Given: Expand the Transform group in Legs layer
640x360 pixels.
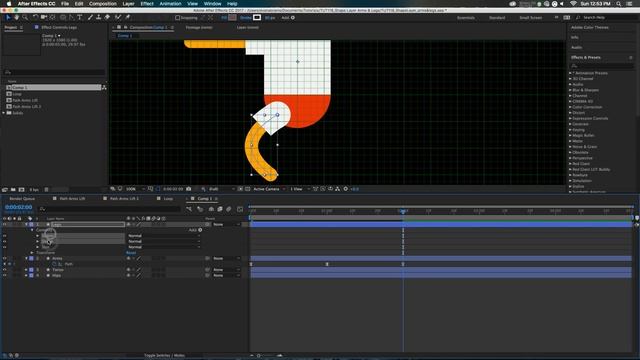Looking at the screenshot, I should pyautogui.click(x=32, y=253).
